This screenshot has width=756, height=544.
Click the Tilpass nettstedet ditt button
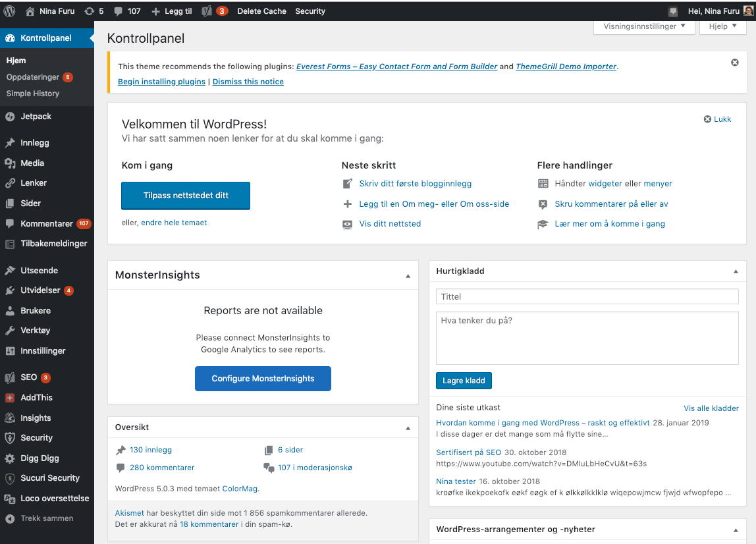186,196
